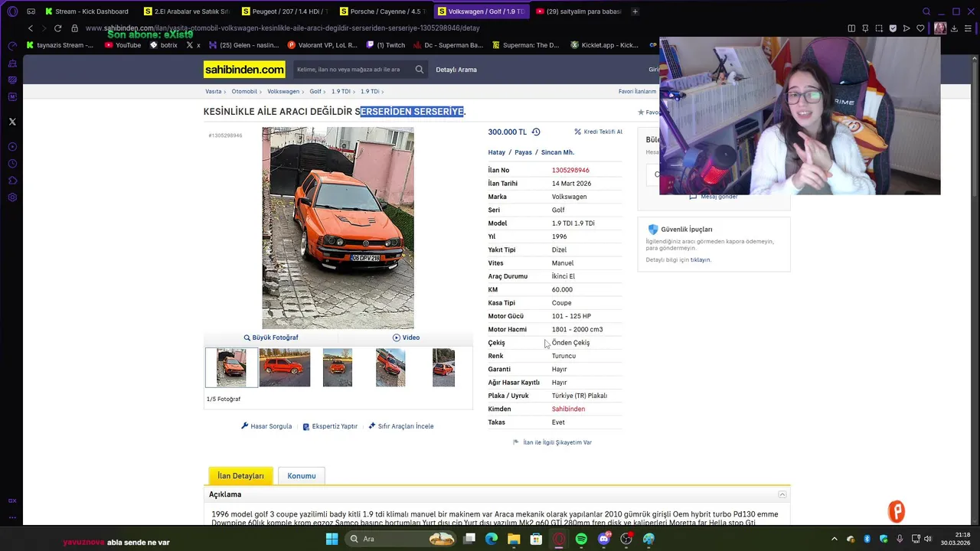Open Konumu location tab
Image resolution: width=980 pixels, height=551 pixels.
tap(302, 476)
